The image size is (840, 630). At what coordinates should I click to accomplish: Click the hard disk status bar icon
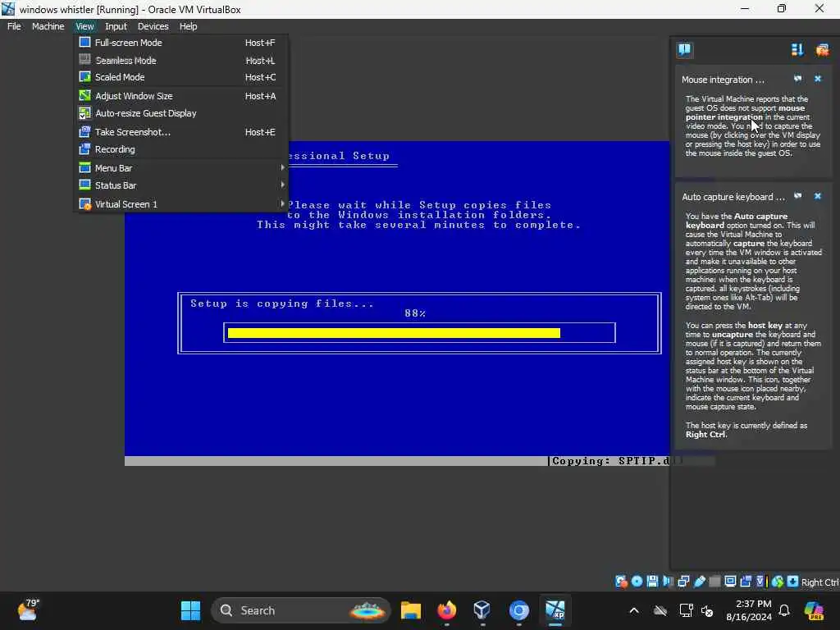(x=621, y=582)
